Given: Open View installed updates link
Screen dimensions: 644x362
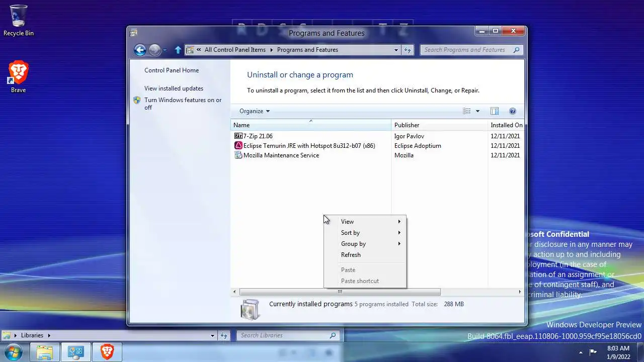Looking at the screenshot, I should [174, 88].
